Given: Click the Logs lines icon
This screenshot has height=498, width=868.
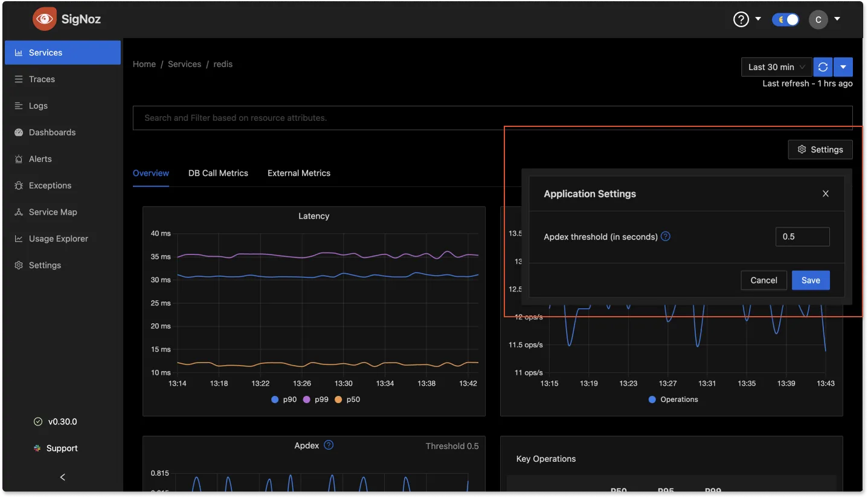Looking at the screenshot, I should click(19, 106).
